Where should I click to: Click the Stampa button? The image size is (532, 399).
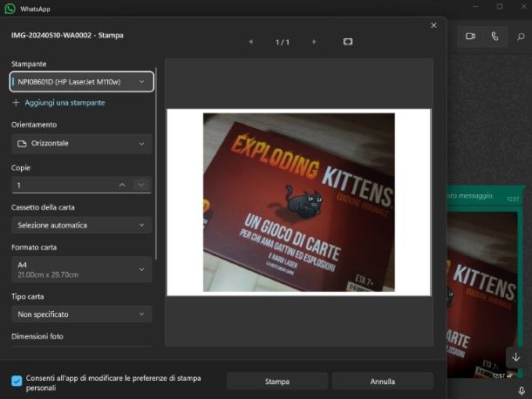click(x=277, y=382)
